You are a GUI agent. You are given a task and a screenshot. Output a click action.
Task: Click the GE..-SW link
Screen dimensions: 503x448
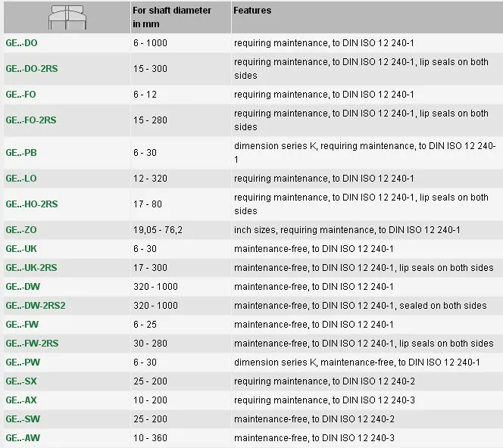click(22, 419)
